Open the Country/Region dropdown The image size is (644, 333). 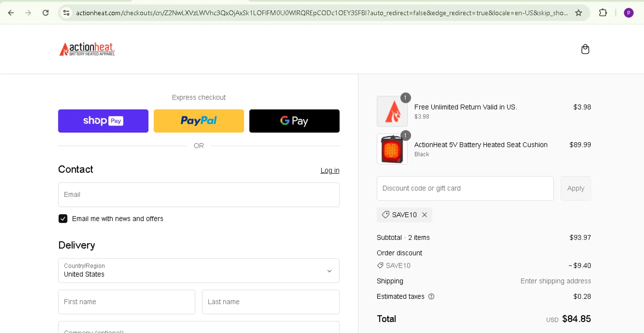pos(199,270)
